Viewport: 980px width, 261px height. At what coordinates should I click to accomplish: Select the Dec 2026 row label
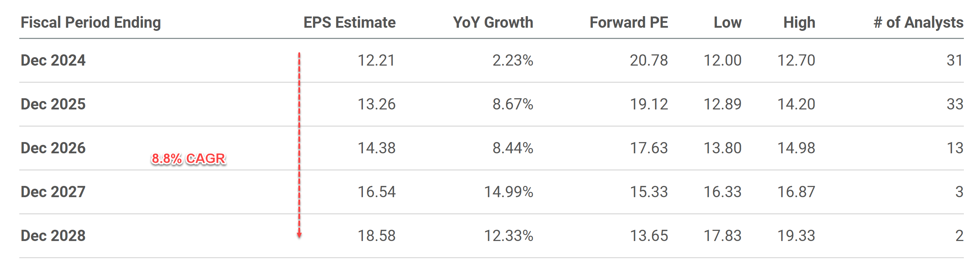[53, 148]
